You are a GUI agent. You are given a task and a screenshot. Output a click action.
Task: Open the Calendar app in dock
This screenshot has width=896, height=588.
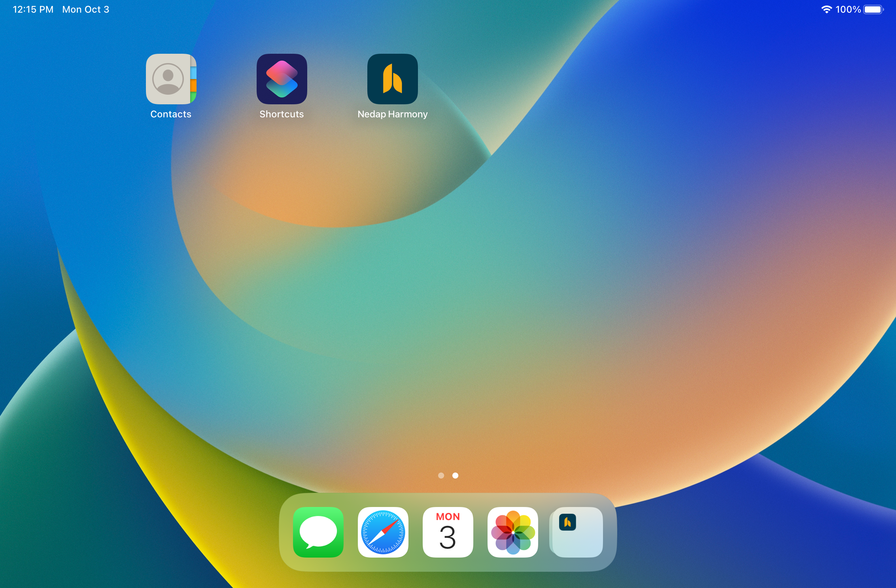448,532
